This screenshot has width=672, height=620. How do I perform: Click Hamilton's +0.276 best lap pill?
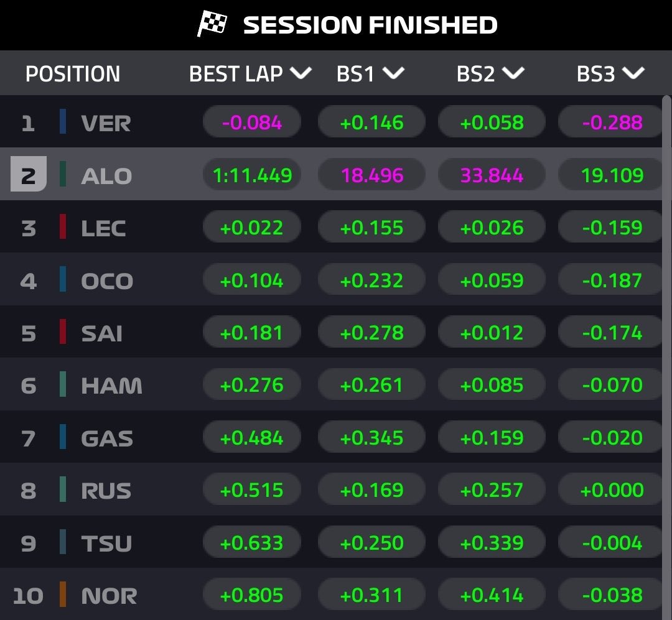point(252,385)
